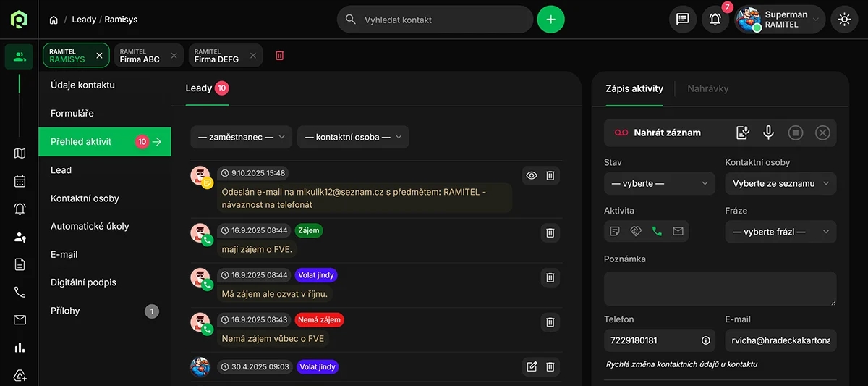Image resolution: width=868 pixels, height=386 pixels.
Task: Click the microphone icon in record bar
Action: (x=768, y=133)
